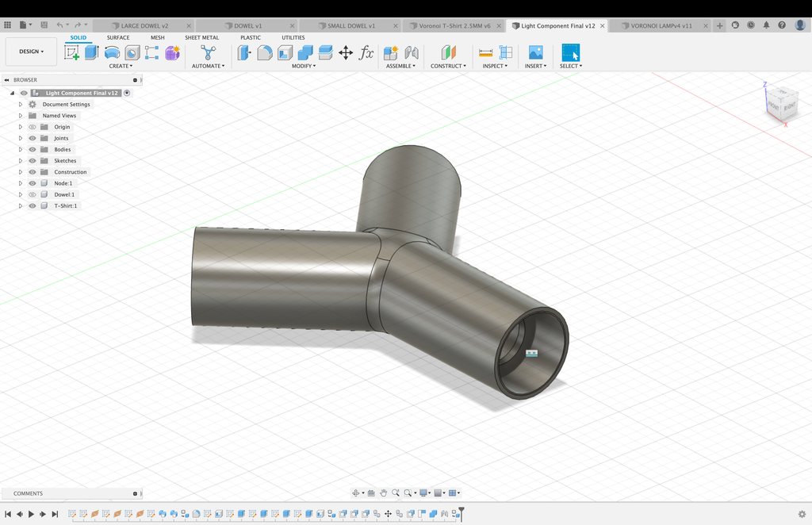Open the Design workspace dropdown
Image resolution: width=812 pixels, height=525 pixels.
32,52
